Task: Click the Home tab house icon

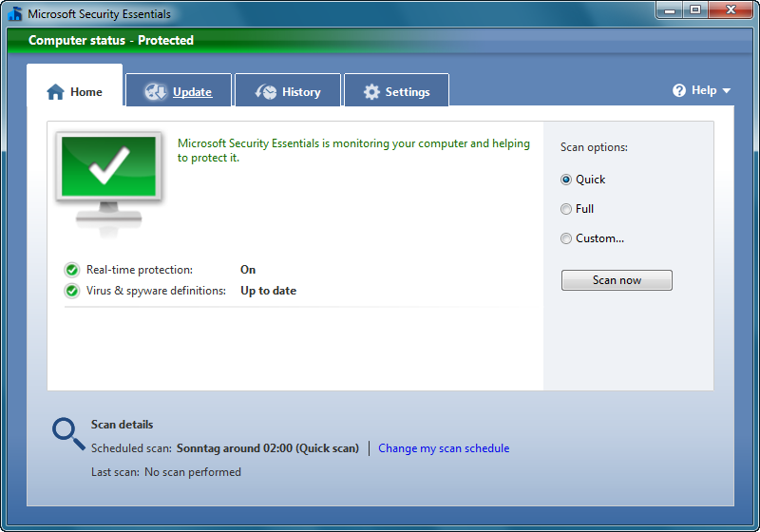Action: coord(56,92)
